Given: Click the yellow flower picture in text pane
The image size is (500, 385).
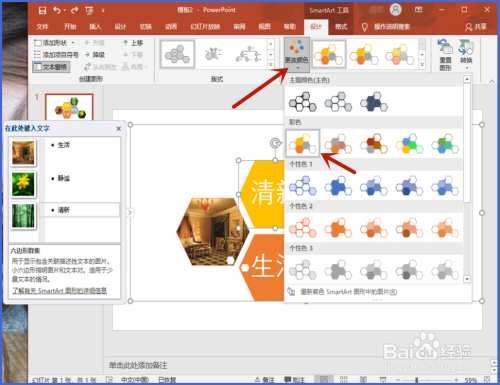Looking at the screenshot, I should click(23, 184).
